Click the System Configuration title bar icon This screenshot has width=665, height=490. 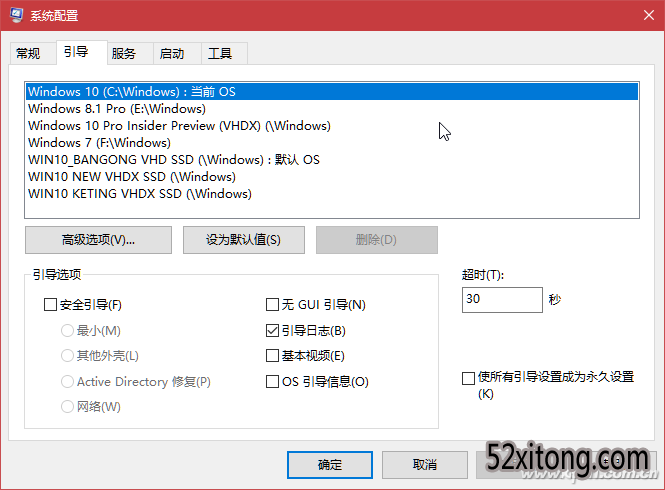(x=16, y=15)
